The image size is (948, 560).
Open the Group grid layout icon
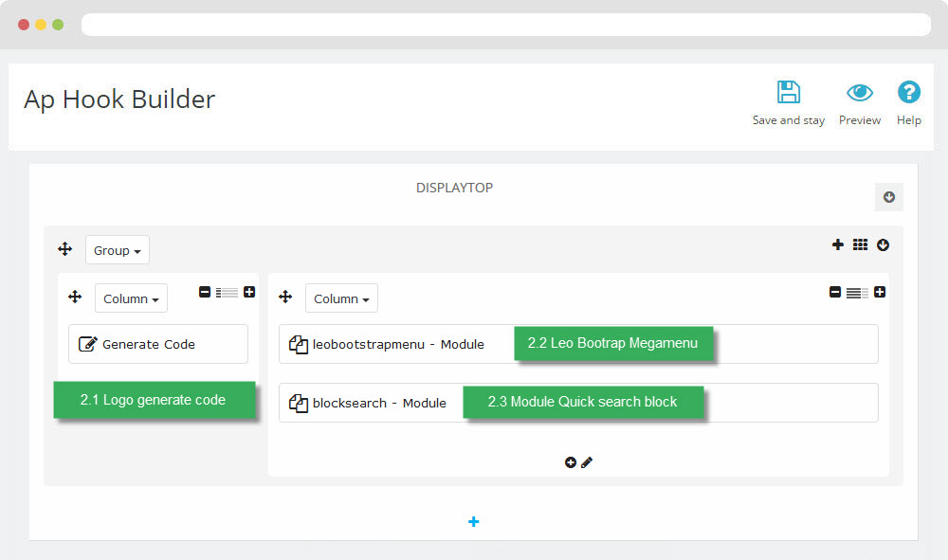point(861,244)
